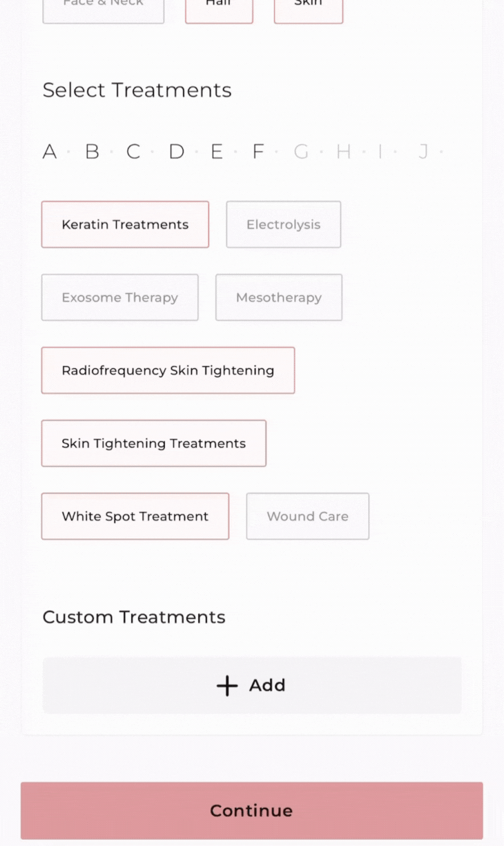Jump to letter F in alphabet index

tap(258, 152)
